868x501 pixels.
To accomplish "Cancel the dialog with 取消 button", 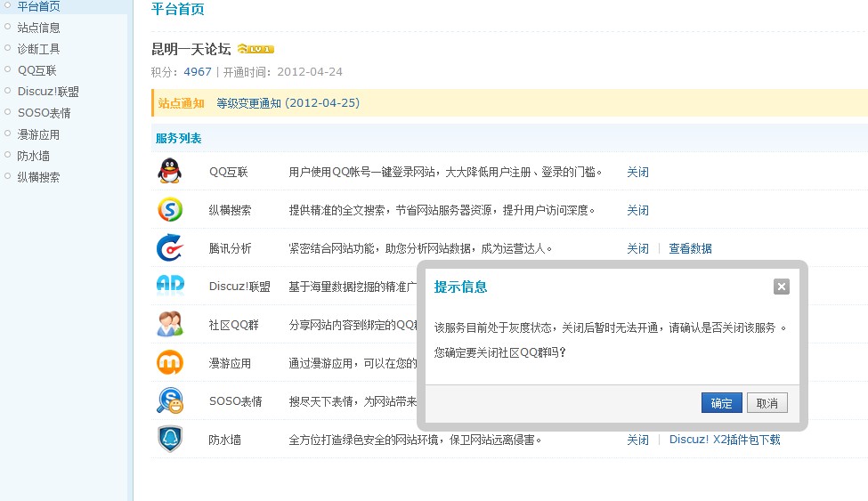I will tap(767, 403).
